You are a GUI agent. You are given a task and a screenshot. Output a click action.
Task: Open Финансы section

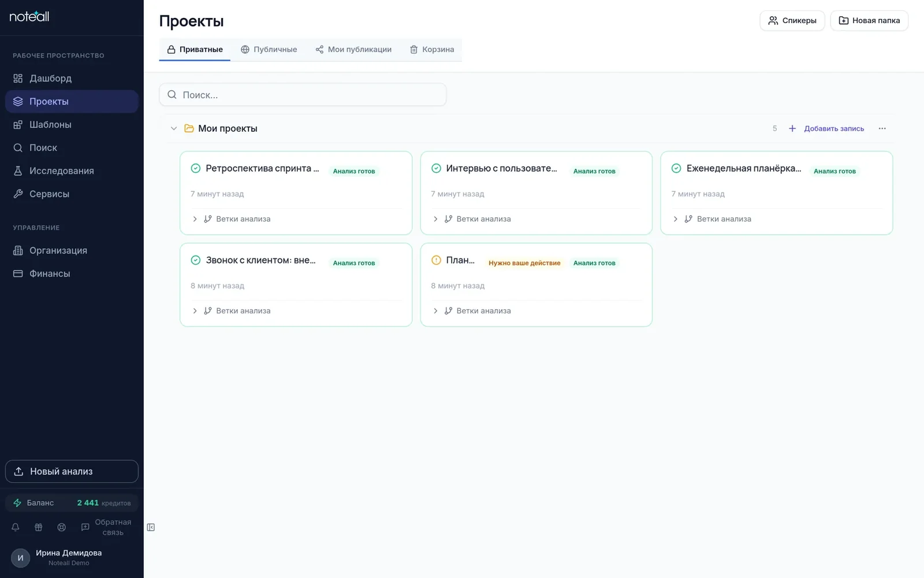point(72,273)
